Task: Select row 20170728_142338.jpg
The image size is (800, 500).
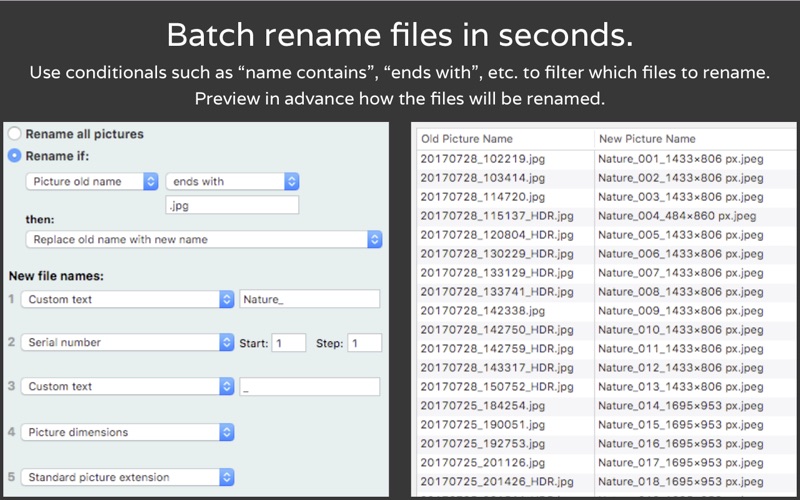Action: pyautogui.click(x=606, y=311)
